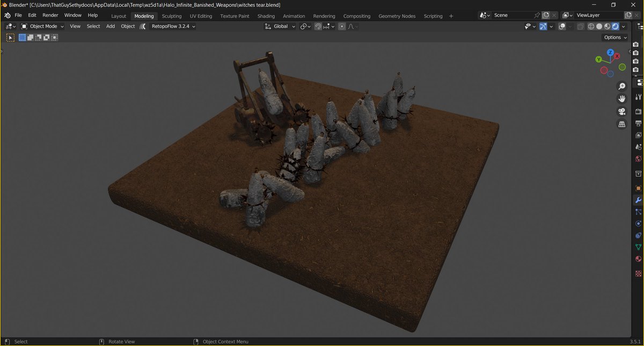This screenshot has width=644, height=346.
Task: Toggle X-ray mode
Action: tap(581, 26)
